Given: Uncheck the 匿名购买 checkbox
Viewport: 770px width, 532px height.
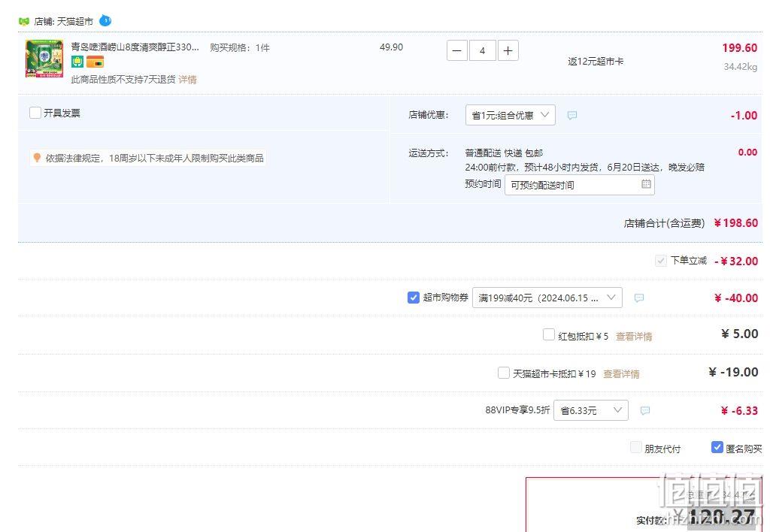Looking at the screenshot, I should click(717, 447).
